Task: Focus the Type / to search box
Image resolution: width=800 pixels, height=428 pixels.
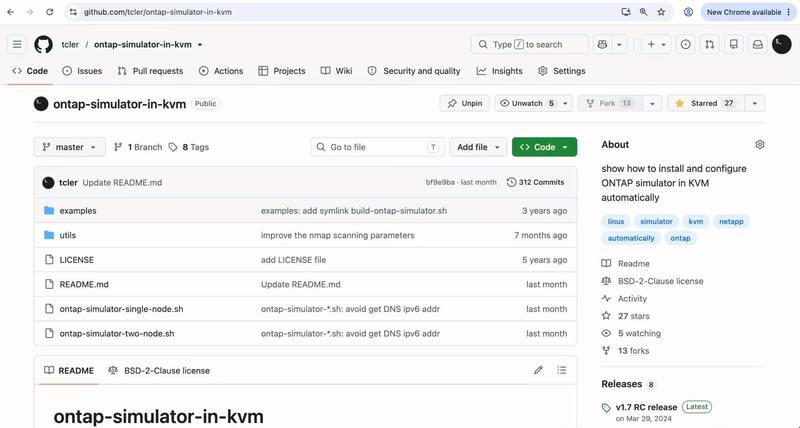Action: pyautogui.click(x=530, y=44)
